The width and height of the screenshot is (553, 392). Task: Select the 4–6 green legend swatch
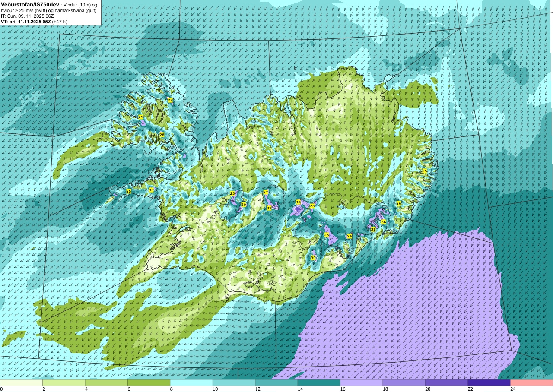pos(106,383)
